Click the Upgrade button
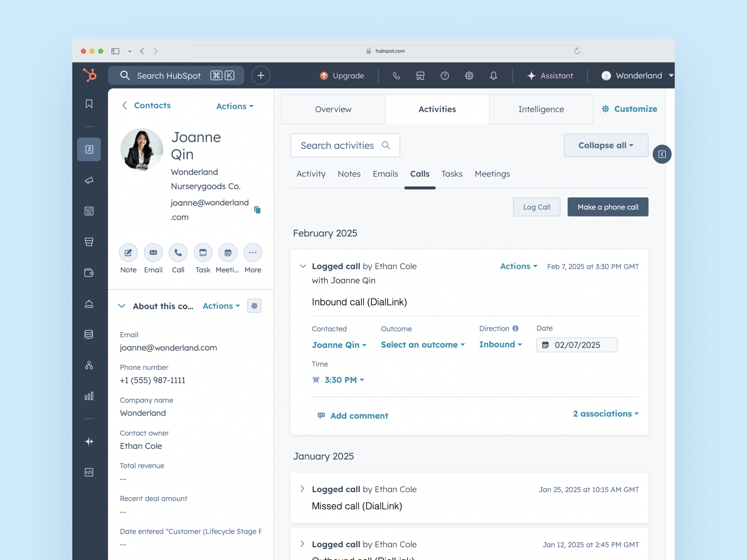The width and height of the screenshot is (747, 560). click(342, 76)
